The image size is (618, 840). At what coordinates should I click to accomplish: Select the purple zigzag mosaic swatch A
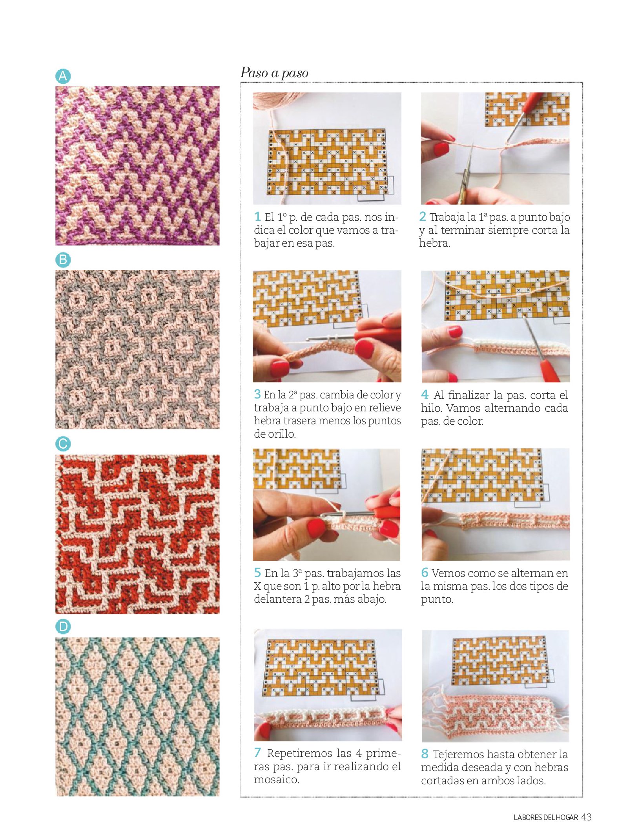(x=137, y=166)
